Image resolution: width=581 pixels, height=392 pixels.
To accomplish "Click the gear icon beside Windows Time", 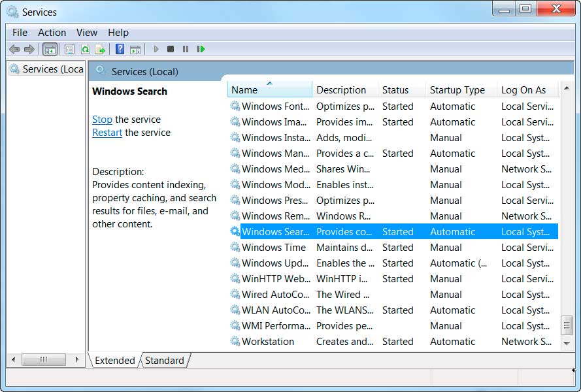I will coord(235,247).
